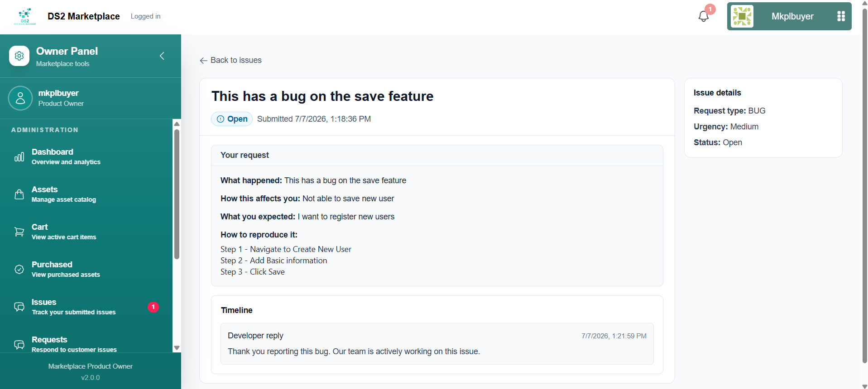Click the ADMINISTRATION section label
Viewport: 868px width, 389px height.
(x=45, y=130)
